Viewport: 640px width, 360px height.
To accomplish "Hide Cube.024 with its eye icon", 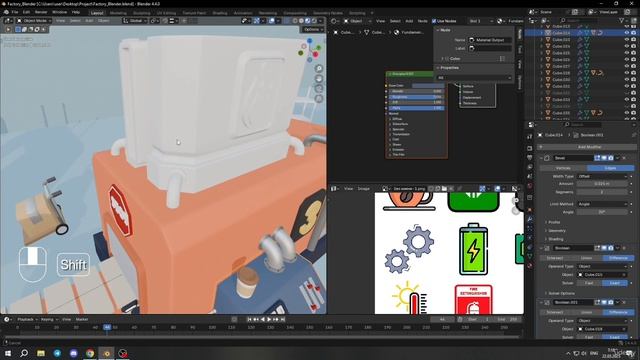I will 627,46.
